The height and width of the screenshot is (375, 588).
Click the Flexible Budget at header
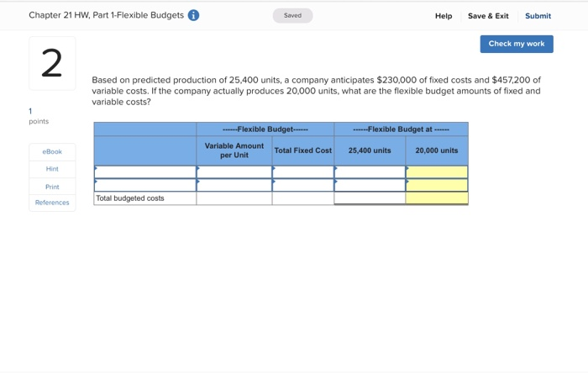pyautogui.click(x=402, y=129)
